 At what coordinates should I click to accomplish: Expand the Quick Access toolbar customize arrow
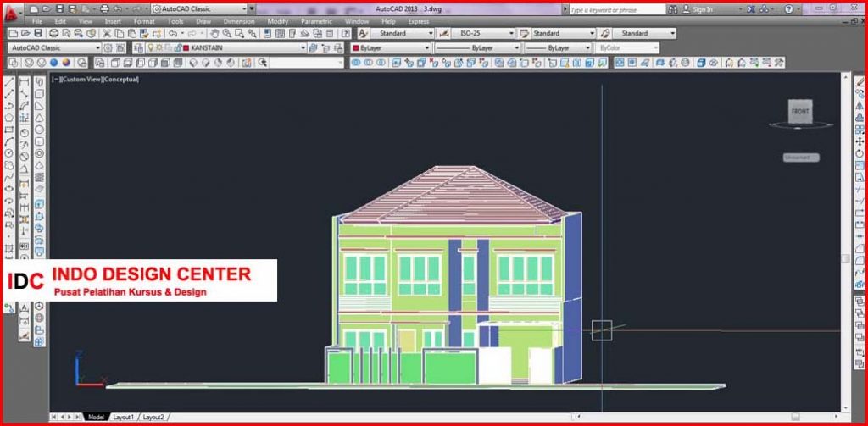252,9
